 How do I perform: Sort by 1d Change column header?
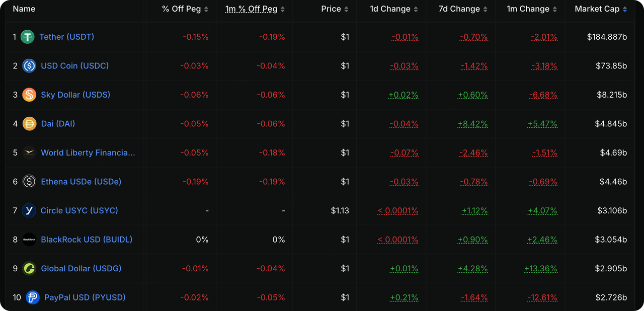(x=394, y=9)
